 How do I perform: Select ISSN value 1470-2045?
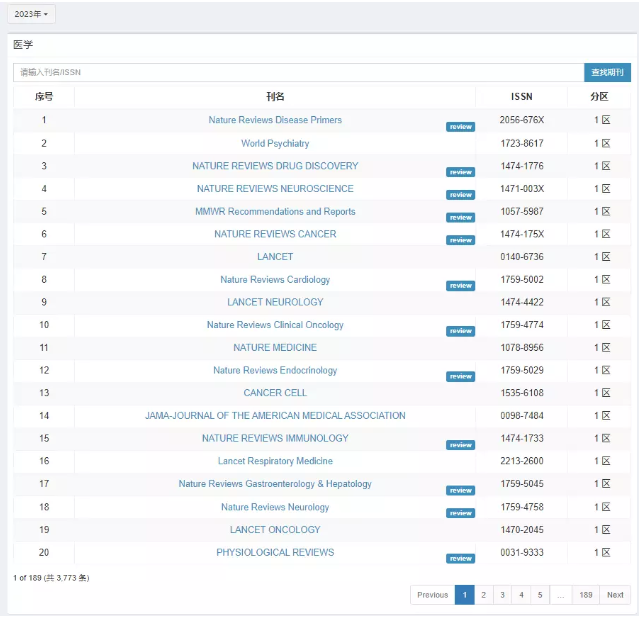tap(522, 530)
